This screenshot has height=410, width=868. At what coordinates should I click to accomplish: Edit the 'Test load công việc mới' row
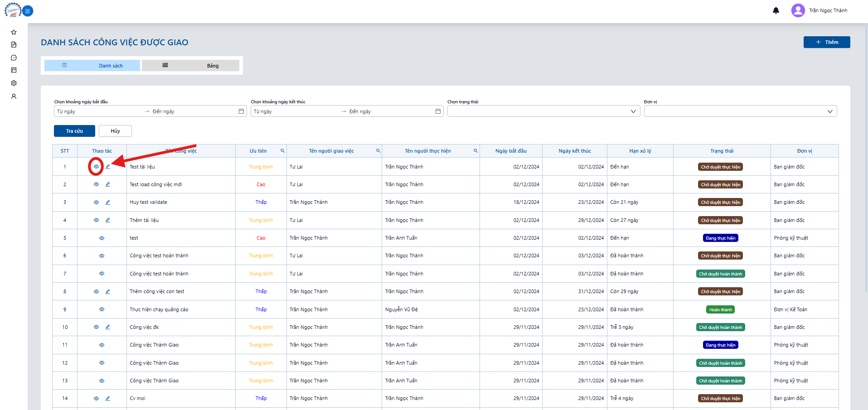click(x=107, y=184)
